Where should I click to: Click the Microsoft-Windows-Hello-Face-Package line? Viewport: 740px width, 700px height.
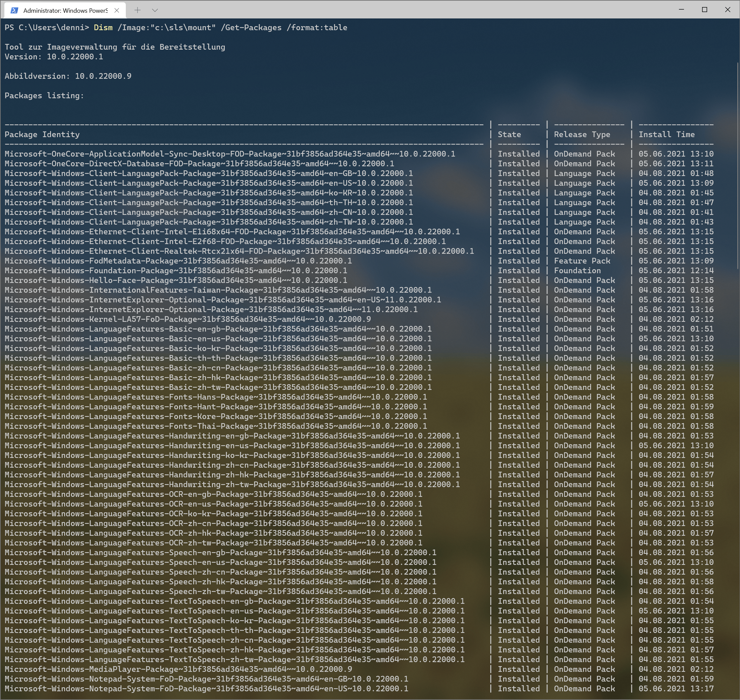tap(175, 280)
